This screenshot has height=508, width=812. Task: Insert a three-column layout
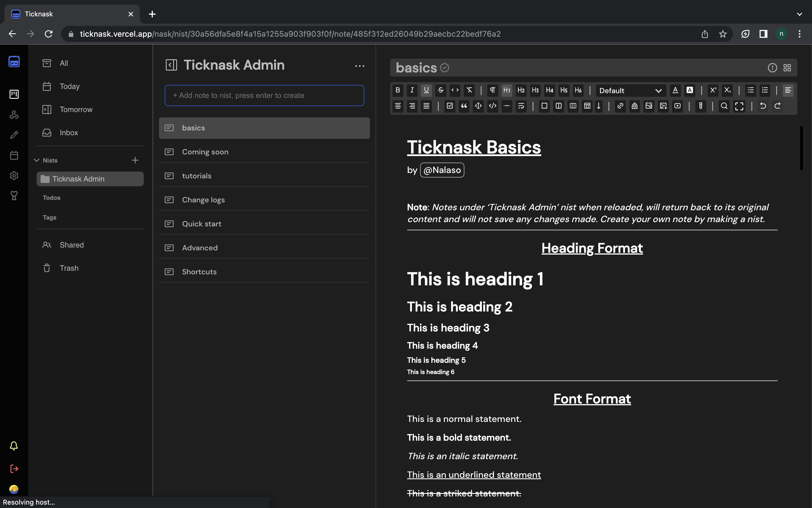pyautogui.click(x=573, y=106)
